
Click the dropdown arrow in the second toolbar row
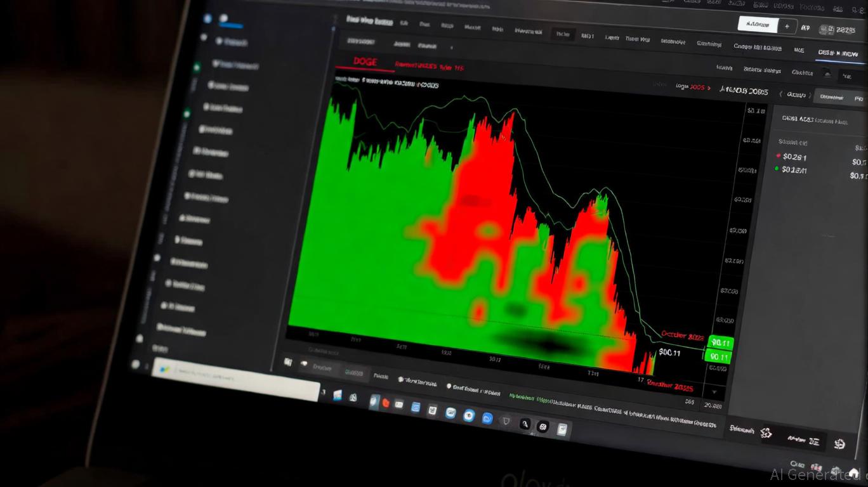(x=452, y=47)
